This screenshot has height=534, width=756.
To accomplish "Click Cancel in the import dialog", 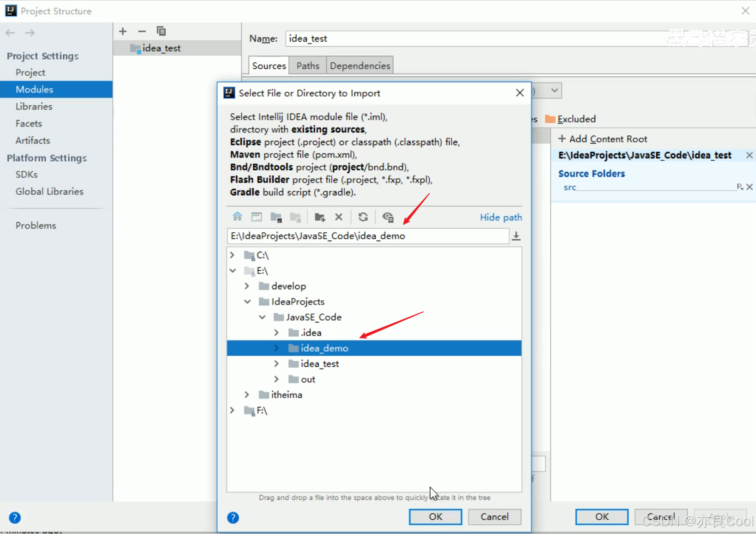I will coord(494,517).
